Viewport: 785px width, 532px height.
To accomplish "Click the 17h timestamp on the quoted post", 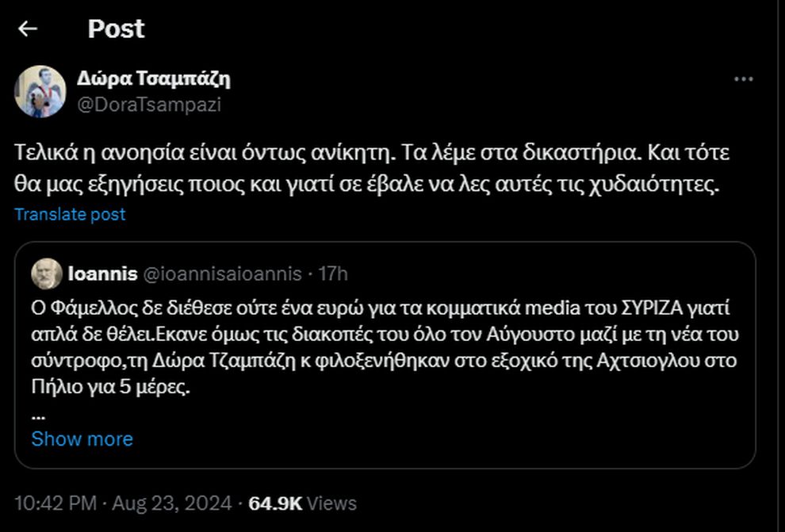I will [333, 274].
